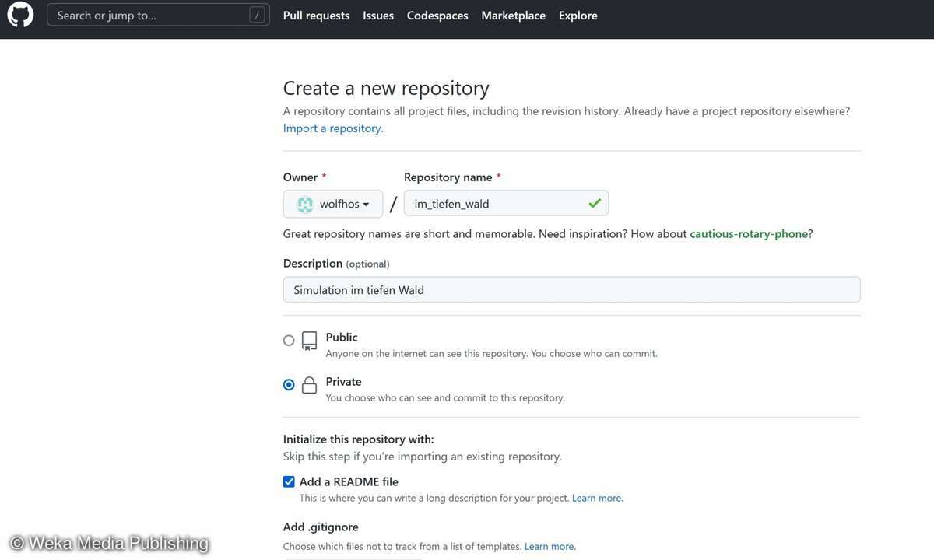The height and width of the screenshot is (560, 934).
Task: Open Marketplace in top navigation
Action: [514, 16]
